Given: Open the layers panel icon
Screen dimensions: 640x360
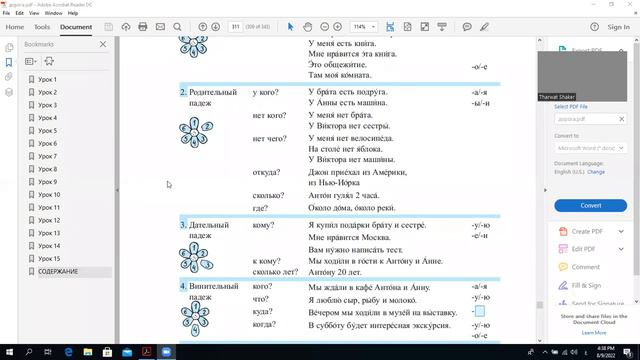Looking at the screenshot, I should (x=9, y=92).
